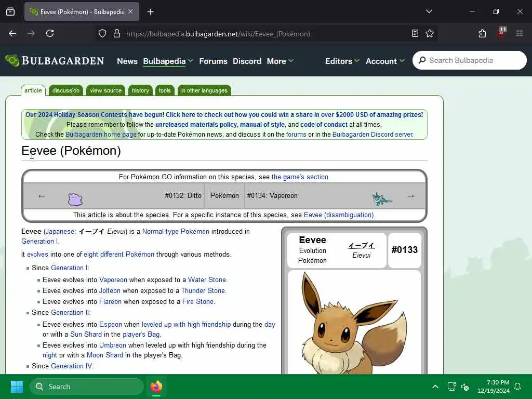Select the article tab
Image resolution: width=532 pixels, height=399 pixels.
[x=33, y=90]
